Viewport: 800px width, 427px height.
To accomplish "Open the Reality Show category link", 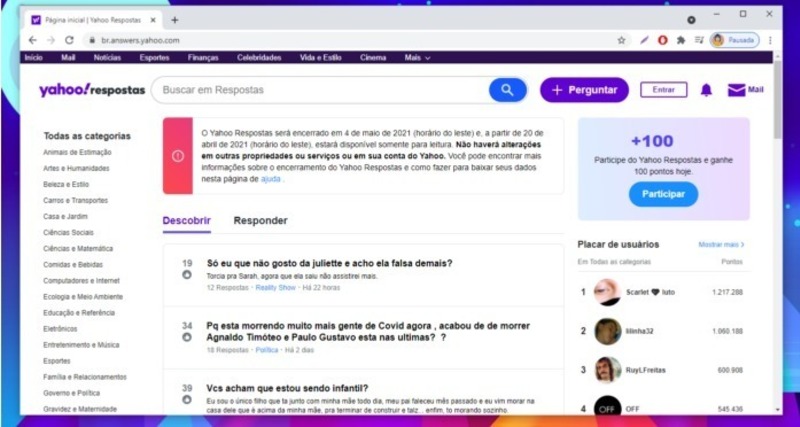I will [276, 288].
